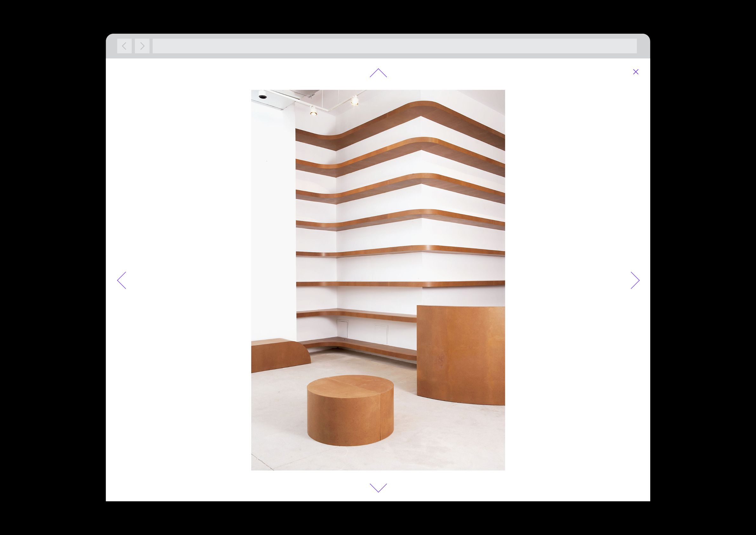Click the browser back arrow button

[x=124, y=46]
